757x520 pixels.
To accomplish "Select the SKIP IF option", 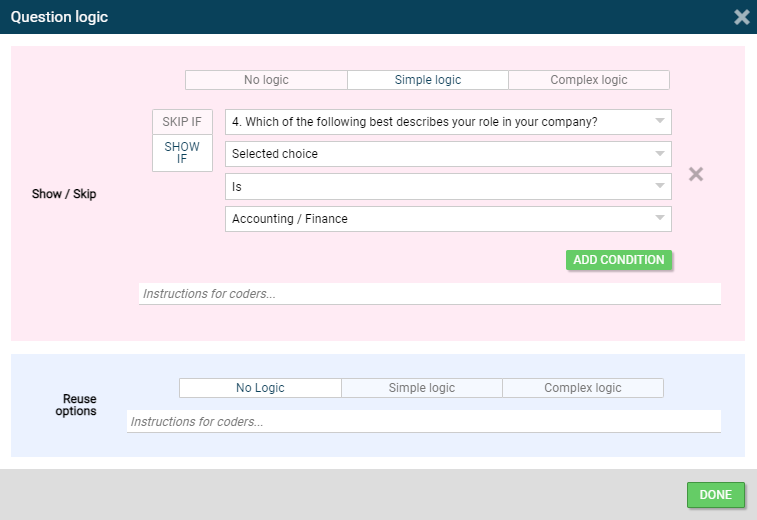I will click(x=182, y=122).
